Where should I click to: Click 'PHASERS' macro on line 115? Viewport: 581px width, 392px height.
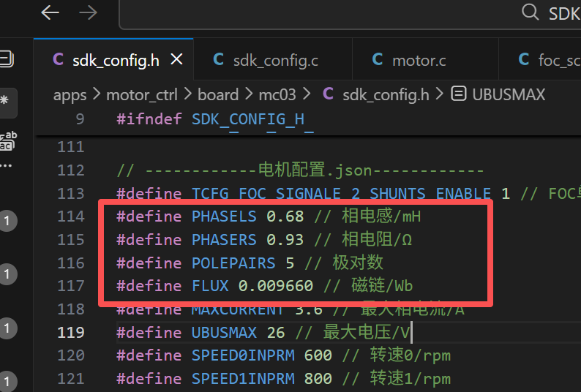click(x=224, y=240)
